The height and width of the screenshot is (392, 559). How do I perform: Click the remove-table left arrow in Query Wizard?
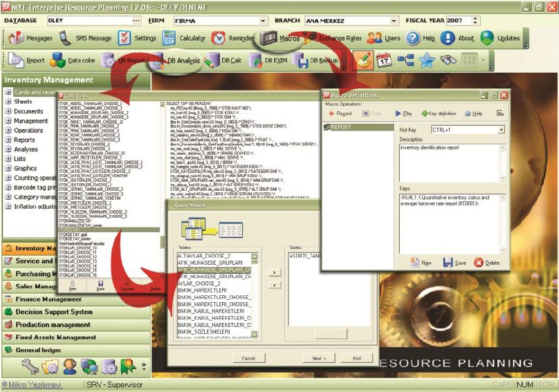point(274,285)
